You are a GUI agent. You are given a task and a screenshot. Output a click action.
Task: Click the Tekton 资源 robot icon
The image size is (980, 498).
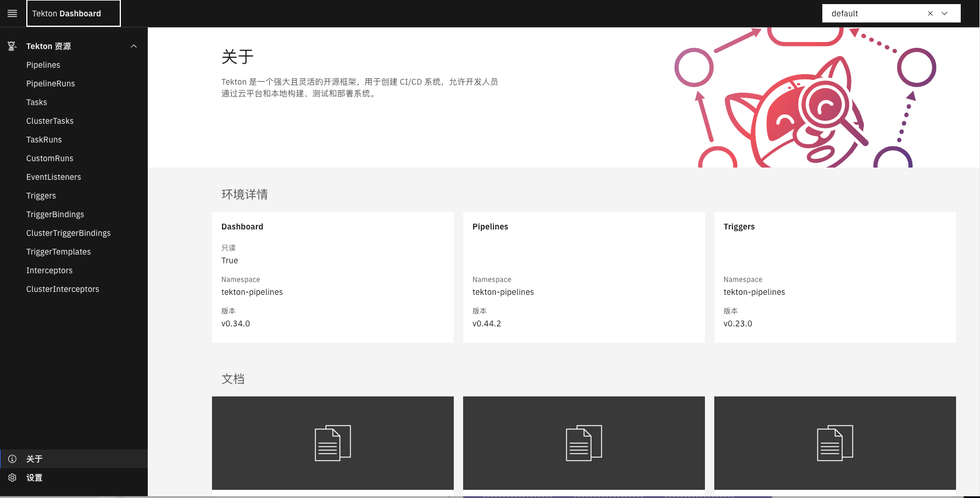[12, 46]
